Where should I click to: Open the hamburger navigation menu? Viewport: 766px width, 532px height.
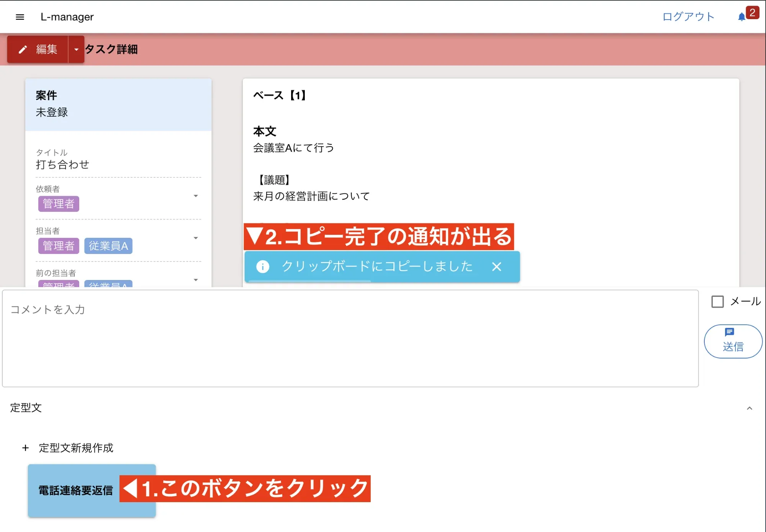point(20,17)
